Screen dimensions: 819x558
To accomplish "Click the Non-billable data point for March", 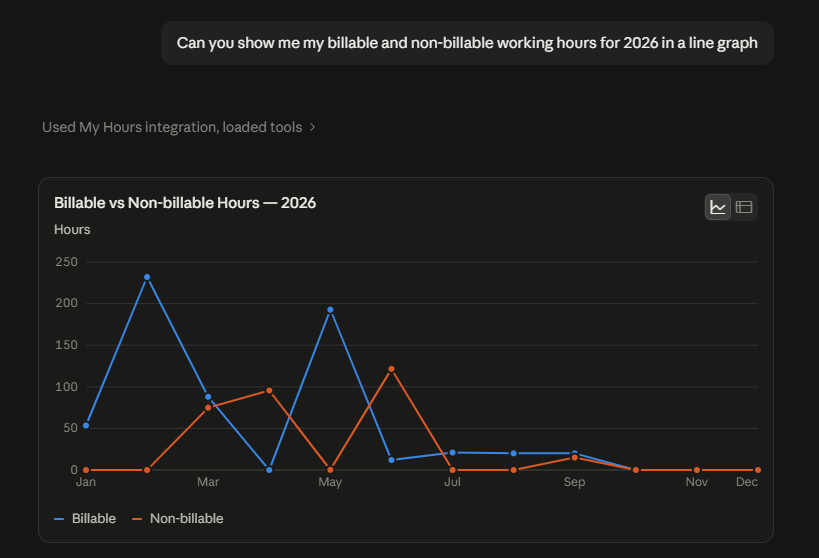I will click(208, 408).
